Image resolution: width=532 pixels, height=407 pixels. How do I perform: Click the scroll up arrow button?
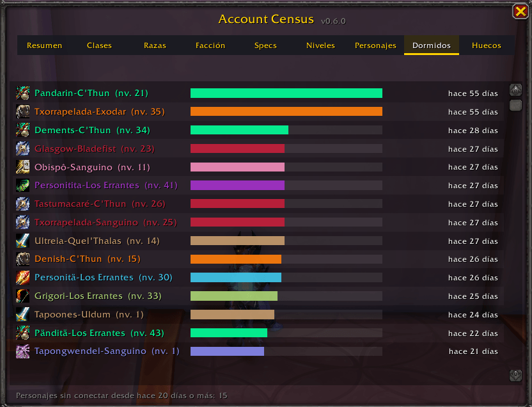516,90
